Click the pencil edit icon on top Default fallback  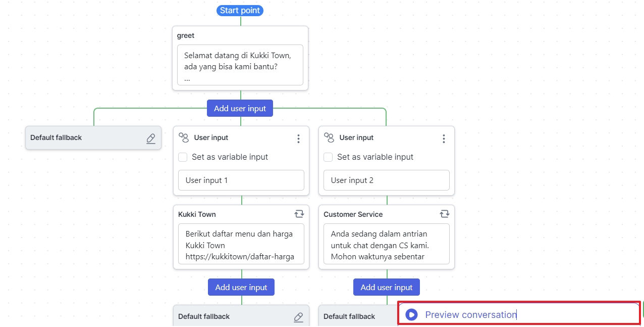coord(150,137)
